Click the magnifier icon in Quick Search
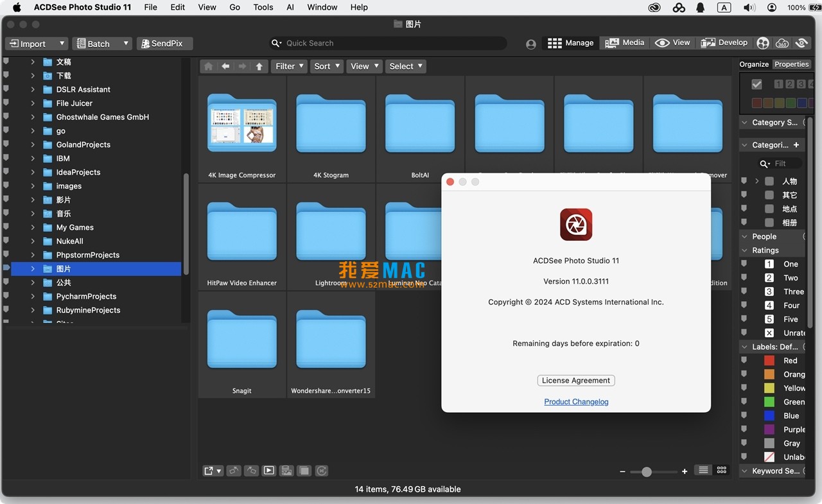Image resolution: width=822 pixels, height=504 pixels. point(276,43)
